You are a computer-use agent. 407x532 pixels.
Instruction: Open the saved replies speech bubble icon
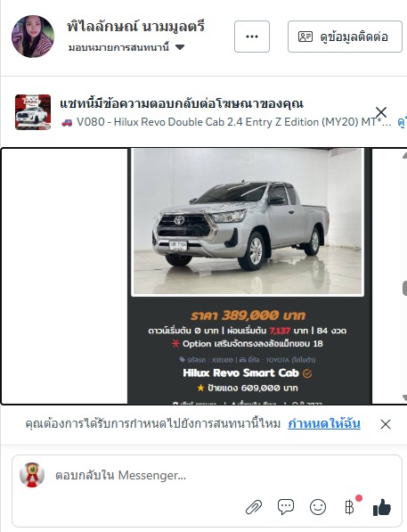click(286, 507)
